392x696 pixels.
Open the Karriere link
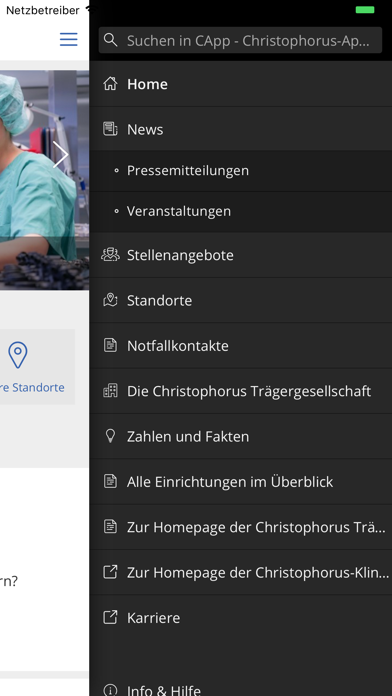tap(241, 617)
